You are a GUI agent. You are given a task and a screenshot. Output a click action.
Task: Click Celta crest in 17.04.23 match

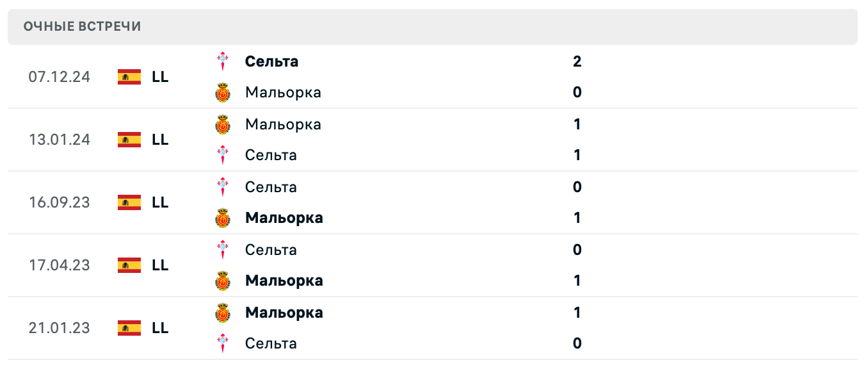click(x=222, y=250)
